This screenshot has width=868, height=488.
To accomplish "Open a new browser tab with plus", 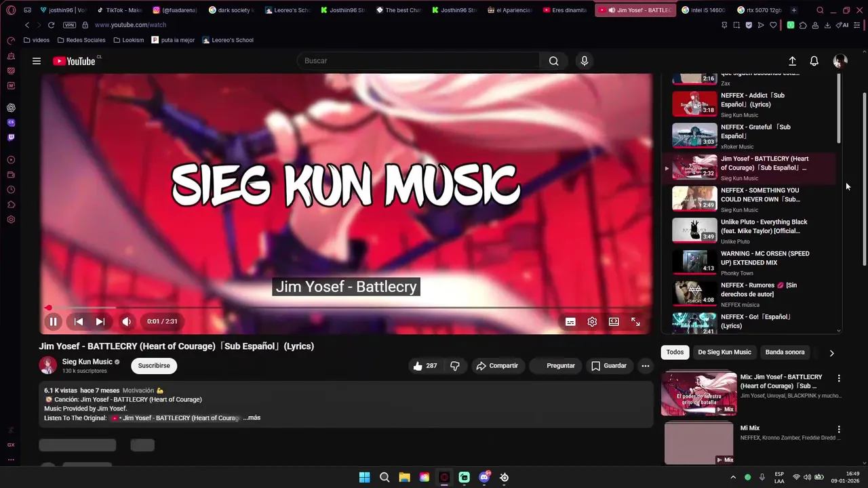I will coord(794,10).
